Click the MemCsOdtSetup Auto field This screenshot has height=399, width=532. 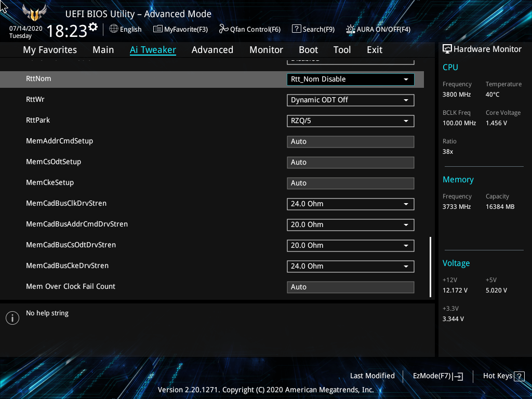point(351,162)
